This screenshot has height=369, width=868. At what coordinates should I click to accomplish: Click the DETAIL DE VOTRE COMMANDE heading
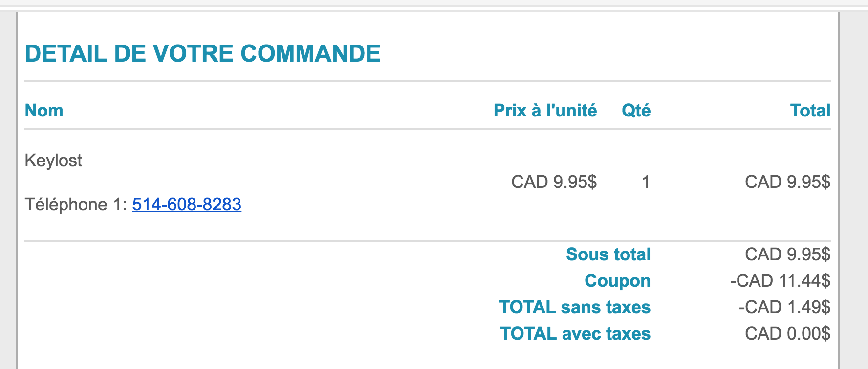[x=202, y=53]
